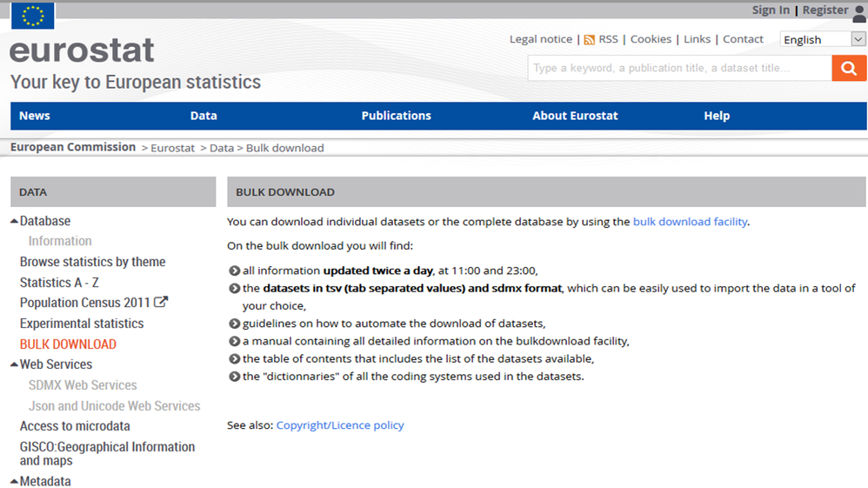Open Browse statistics by theme
This screenshot has height=488, width=868.
92,262
